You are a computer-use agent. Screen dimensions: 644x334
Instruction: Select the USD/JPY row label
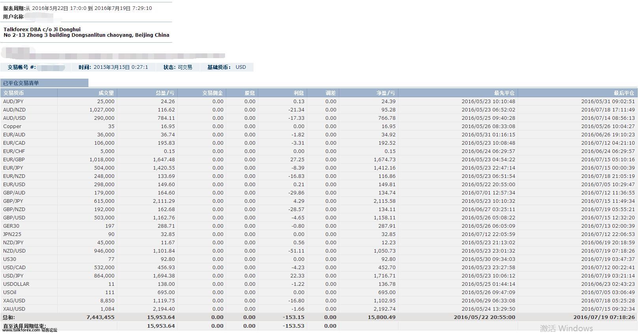[x=13, y=276]
